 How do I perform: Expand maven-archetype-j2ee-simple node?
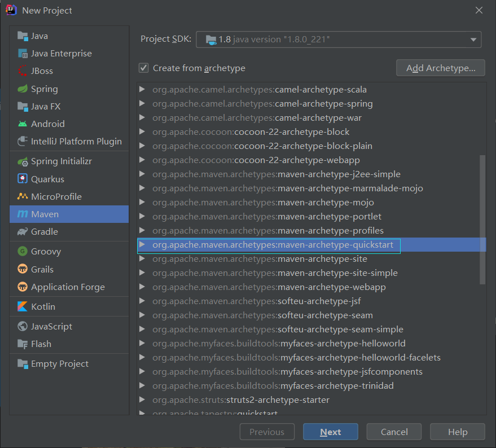coord(142,174)
